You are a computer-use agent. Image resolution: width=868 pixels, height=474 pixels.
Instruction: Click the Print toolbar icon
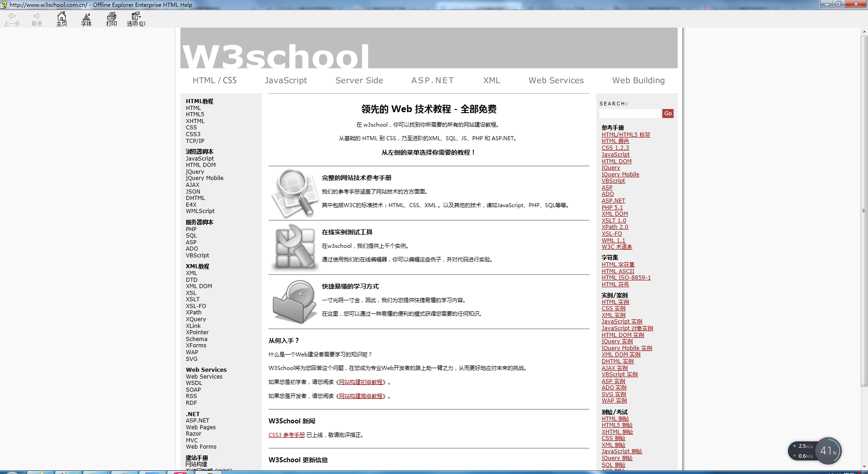tap(111, 19)
